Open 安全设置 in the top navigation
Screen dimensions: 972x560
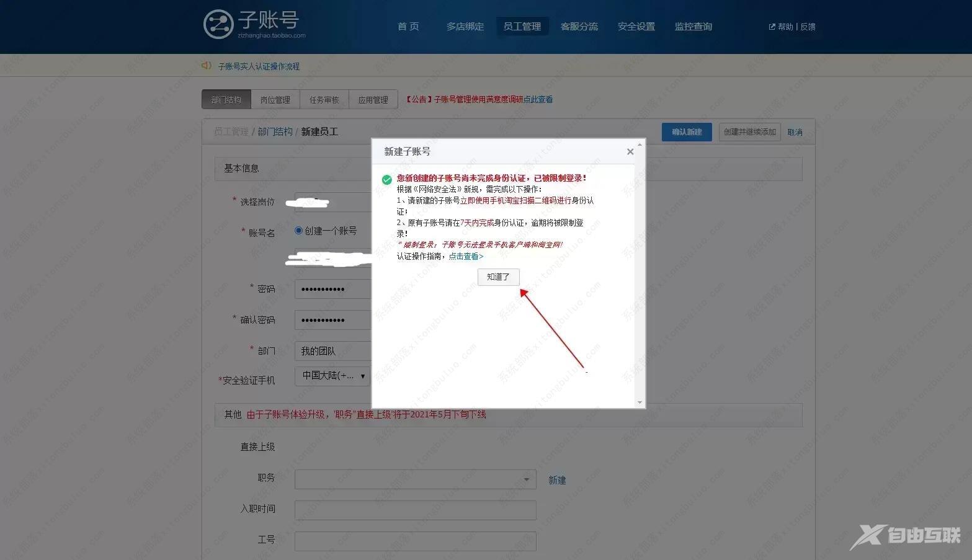[x=635, y=27]
